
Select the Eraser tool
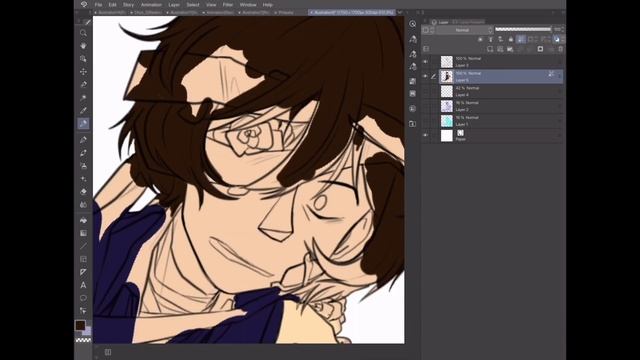tap(83, 191)
